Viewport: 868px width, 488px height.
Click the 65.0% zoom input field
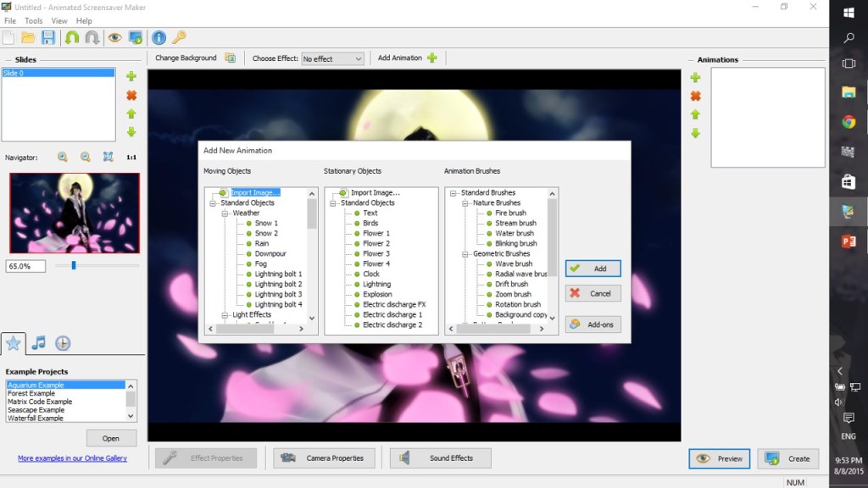[x=25, y=266]
